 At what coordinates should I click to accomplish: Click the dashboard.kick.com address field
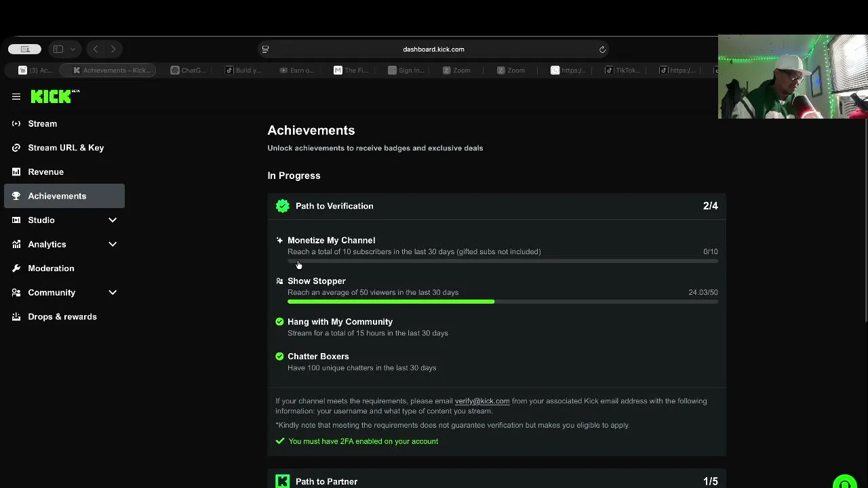pos(433,49)
